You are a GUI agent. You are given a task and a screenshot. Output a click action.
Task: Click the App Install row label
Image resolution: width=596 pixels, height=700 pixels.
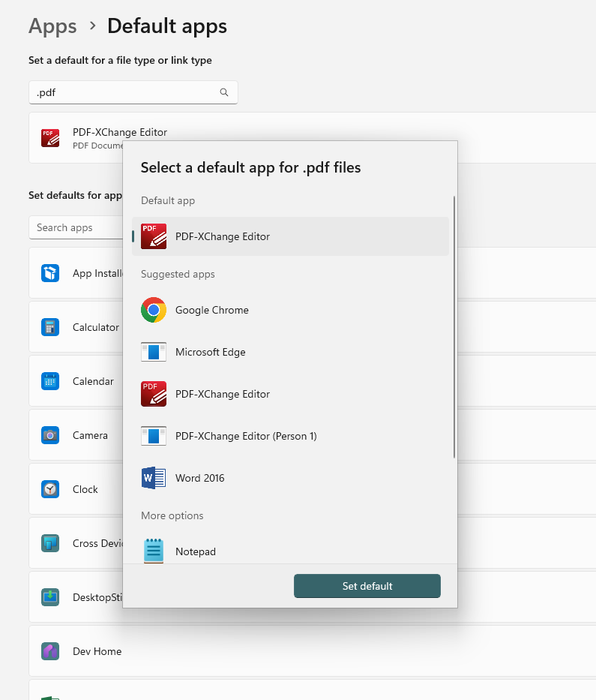pos(97,273)
